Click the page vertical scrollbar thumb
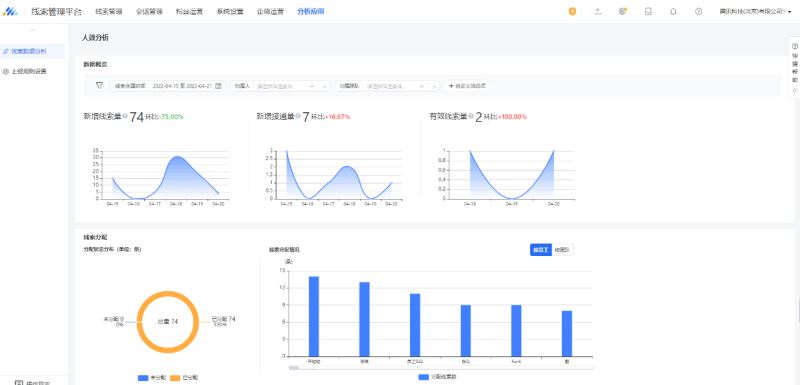Viewport: 800px width, 385px height. [798, 311]
